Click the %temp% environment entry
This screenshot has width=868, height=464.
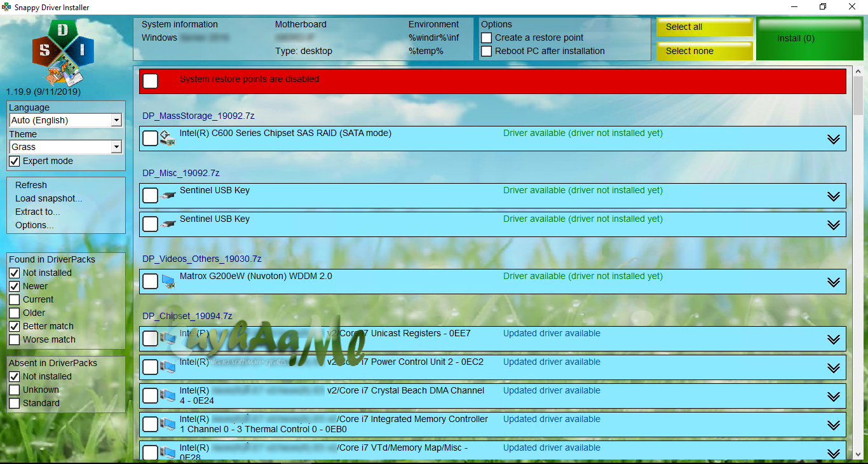pos(426,51)
